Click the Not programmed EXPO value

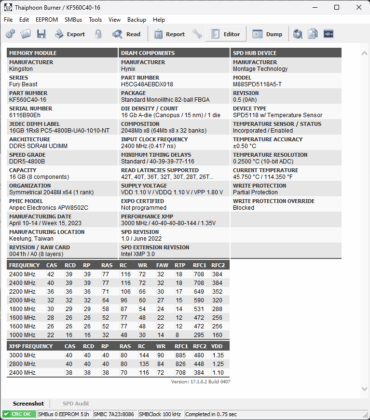point(143,208)
